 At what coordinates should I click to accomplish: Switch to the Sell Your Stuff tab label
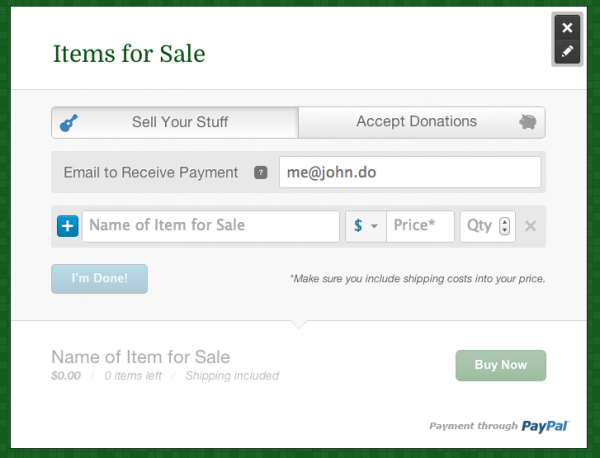click(x=180, y=122)
